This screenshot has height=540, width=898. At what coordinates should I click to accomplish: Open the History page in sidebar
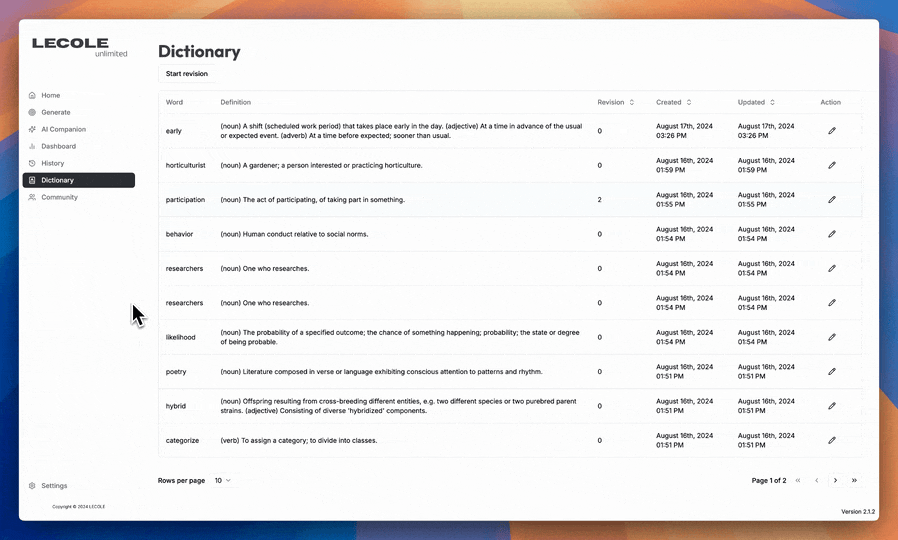52,163
